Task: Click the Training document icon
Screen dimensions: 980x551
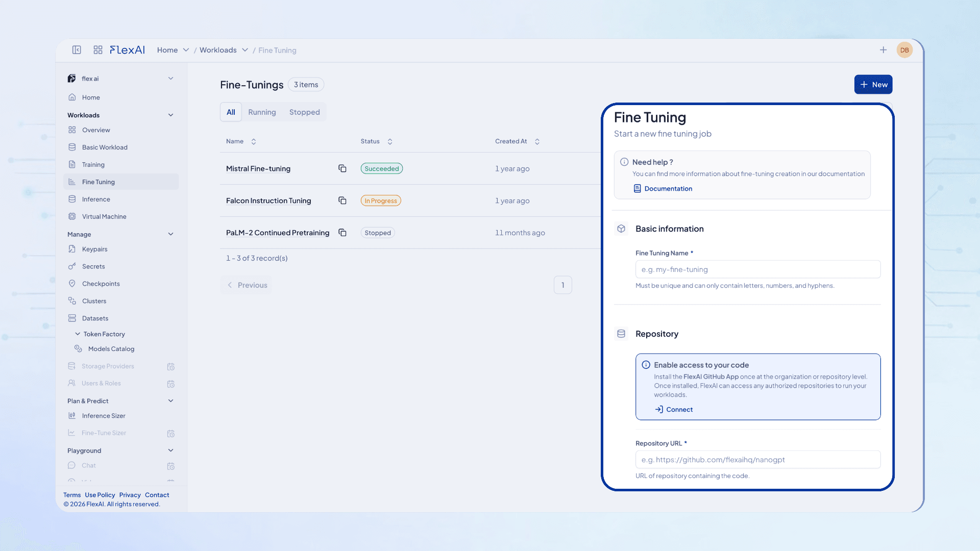Action: pos(72,165)
